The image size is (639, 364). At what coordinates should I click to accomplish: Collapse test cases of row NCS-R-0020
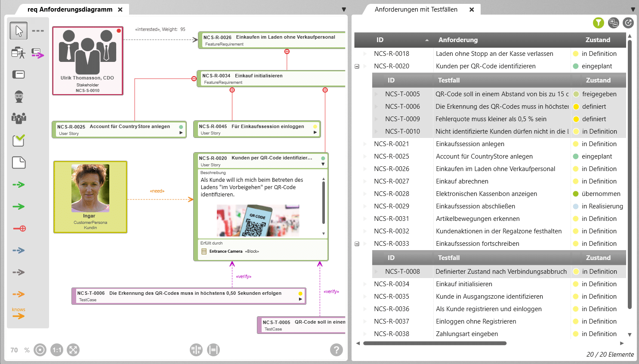[357, 66]
